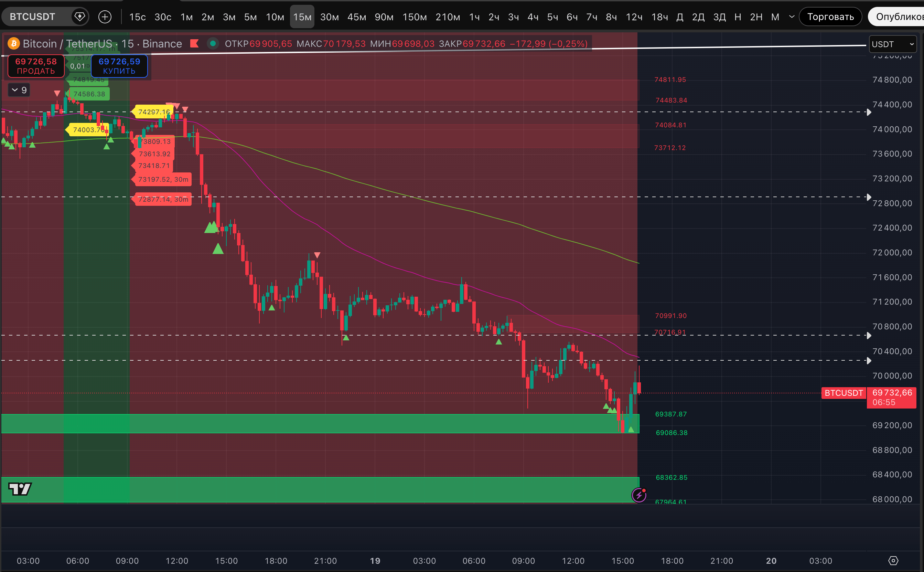Viewport: 924px width, 572px height.
Task: Click the orange Bitcoin symbol logo
Action: click(x=14, y=43)
